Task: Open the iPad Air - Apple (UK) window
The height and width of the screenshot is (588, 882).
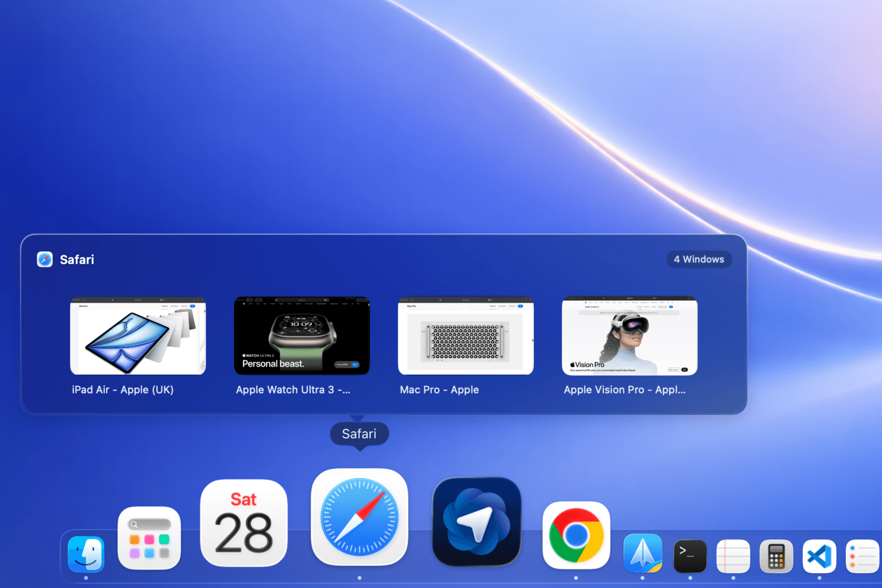Action: [x=138, y=335]
